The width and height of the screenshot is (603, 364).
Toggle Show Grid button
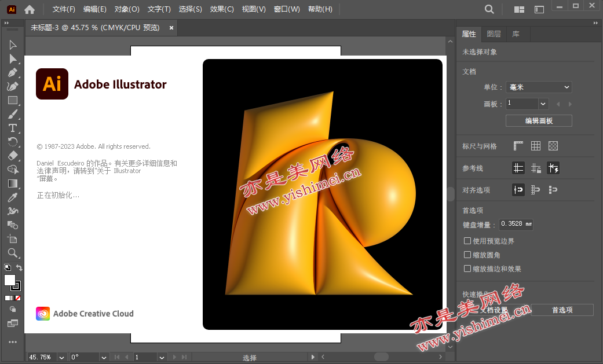click(x=536, y=146)
